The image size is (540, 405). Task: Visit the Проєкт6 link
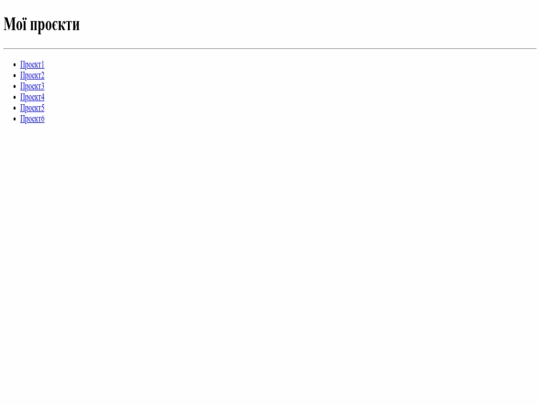(x=32, y=119)
